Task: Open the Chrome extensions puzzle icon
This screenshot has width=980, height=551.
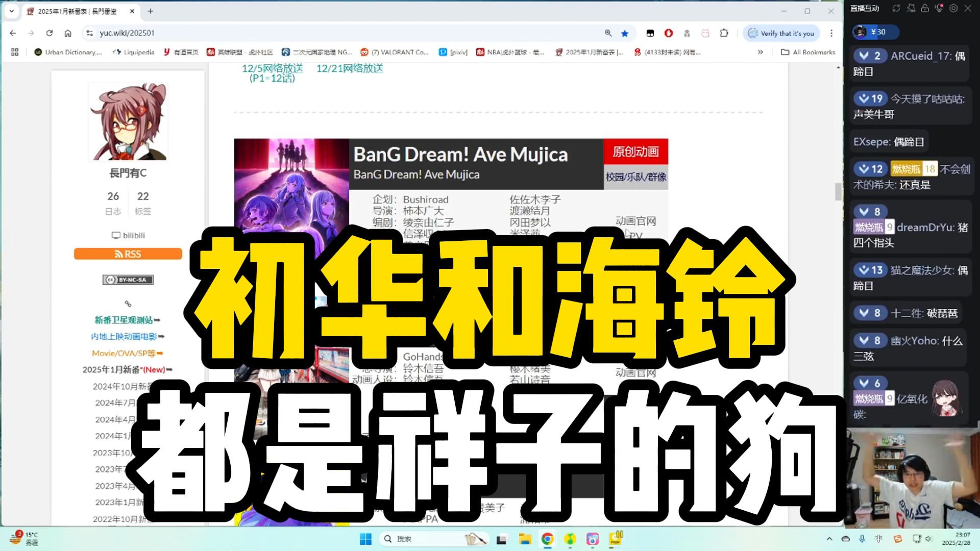Action: (724, 33)
